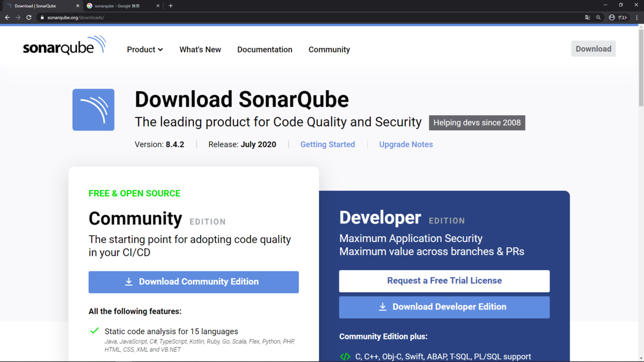Go to Community nav item
This screenshot has width=644, height=362.
tap(329, 49)
